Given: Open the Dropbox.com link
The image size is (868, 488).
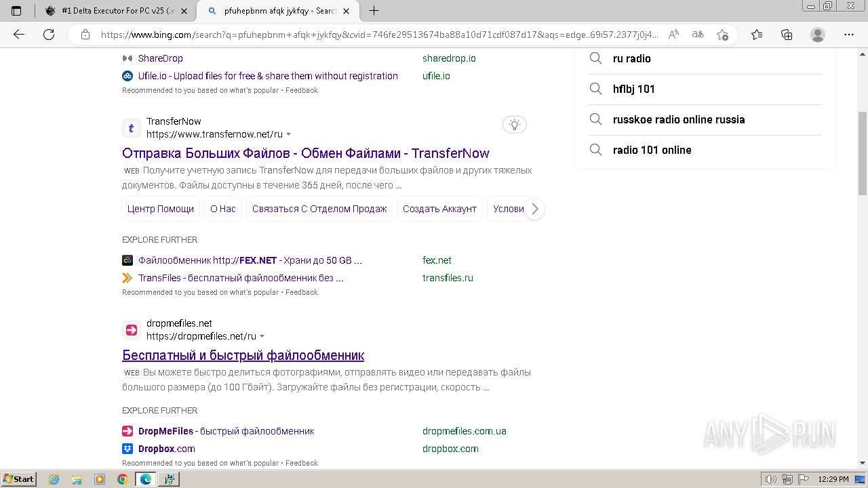Looking at the screenshot, I should pos(167,449).
